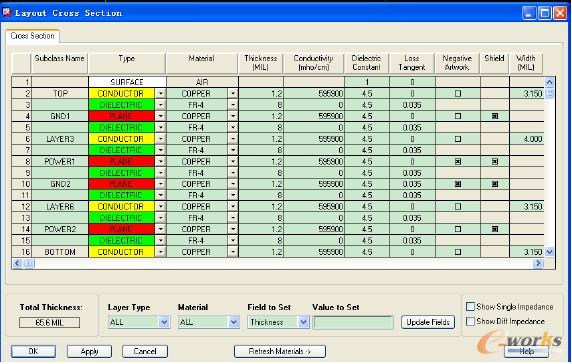Open the Layer Type ALL dropdown
Viewport: 572px width, 364px height.
164,322
